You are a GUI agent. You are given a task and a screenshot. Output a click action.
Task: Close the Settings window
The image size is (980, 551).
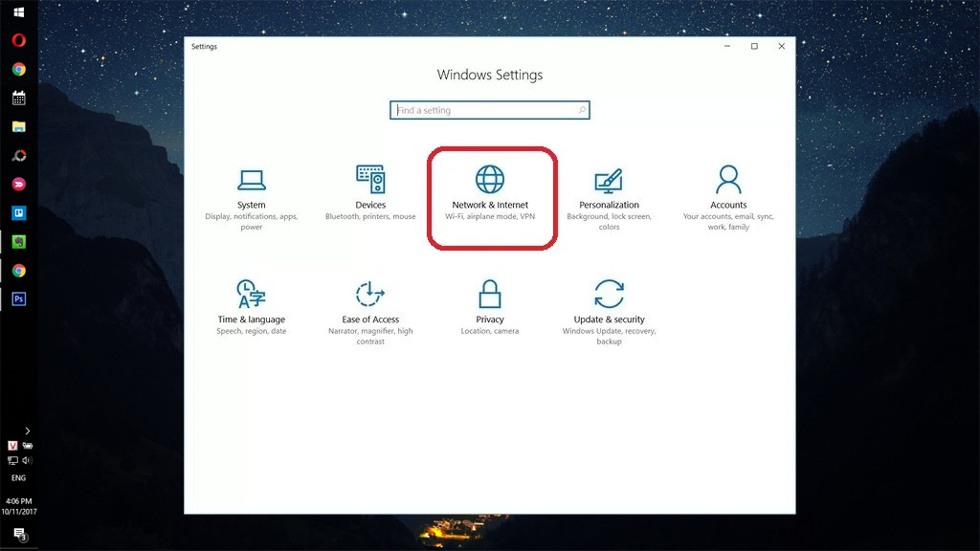pos(781,46)
